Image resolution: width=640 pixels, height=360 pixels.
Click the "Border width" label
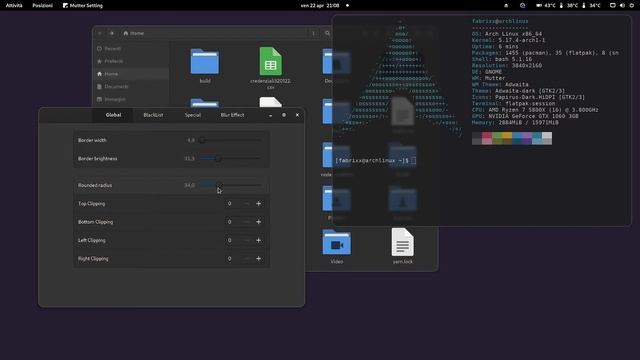(92, 140)
